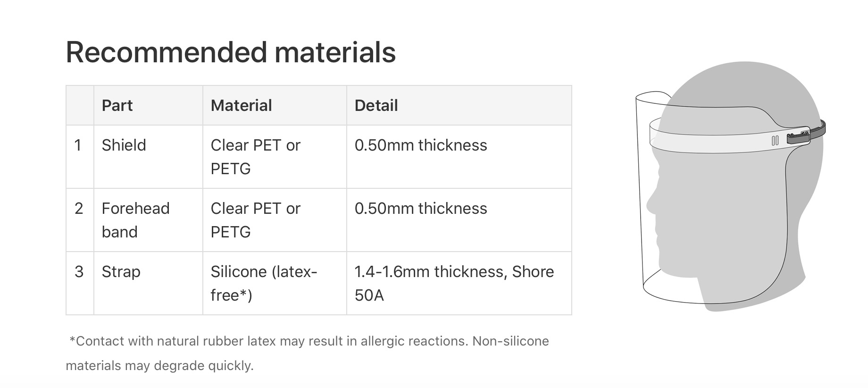Click the "Shield" part cell

tap(124, 145)
